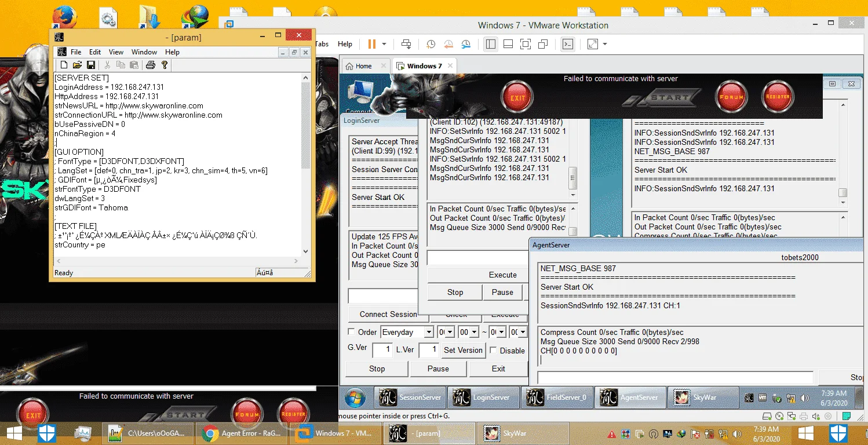Open the Window menu in param editor

[144, 52]
